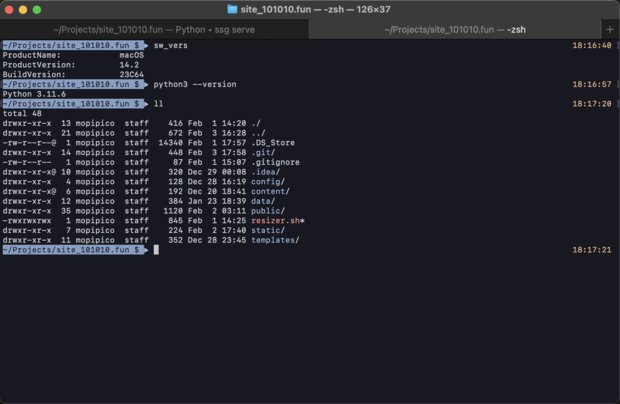The image size is (620, 404).
Task: Select ProductVersion value 14.2
Action: click(129, 65)
